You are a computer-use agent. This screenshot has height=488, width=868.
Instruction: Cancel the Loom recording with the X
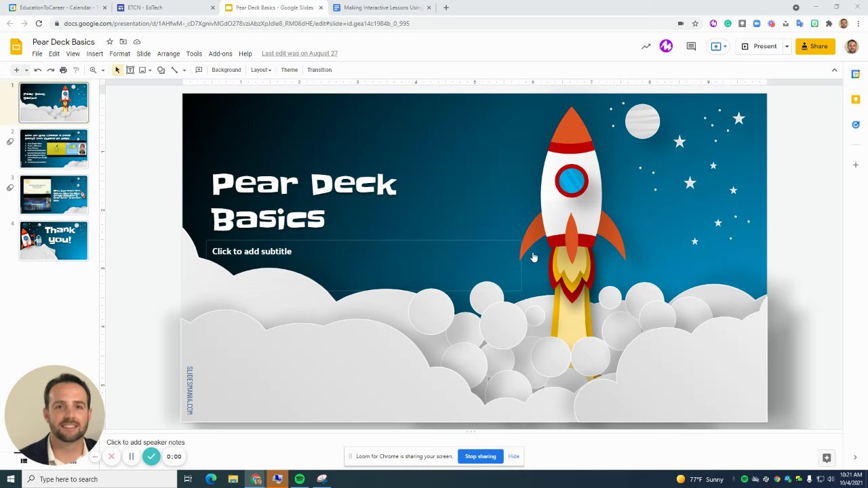112,457
